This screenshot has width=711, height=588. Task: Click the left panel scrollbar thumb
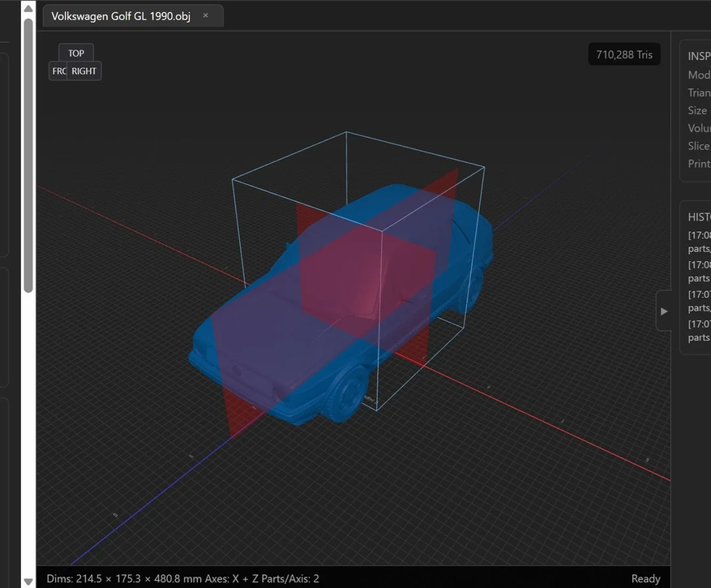click(28, 154)
